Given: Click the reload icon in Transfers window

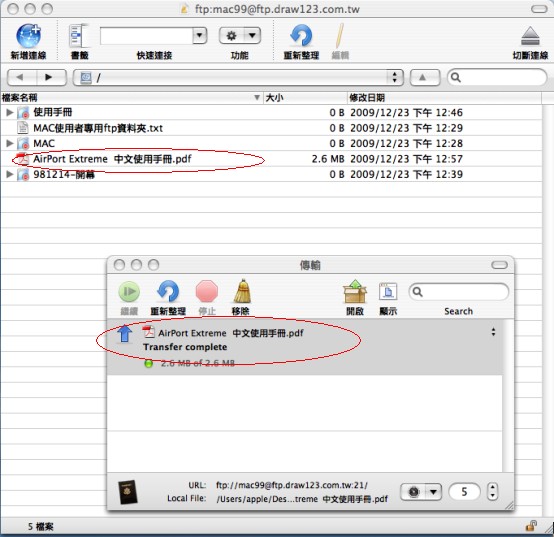Looking at the screenshot, I should click(x=168, y=291).
